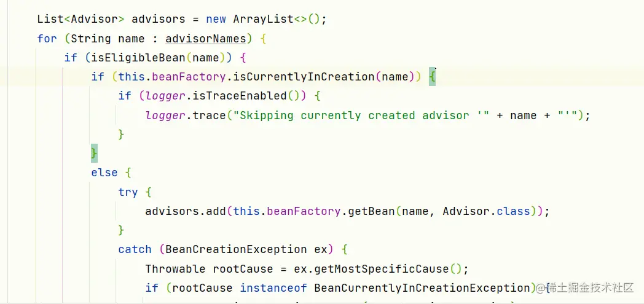Click the trace method in logger.trace
Image resolution: width=644 pixels, height=304 pixels.
(209, 115)
